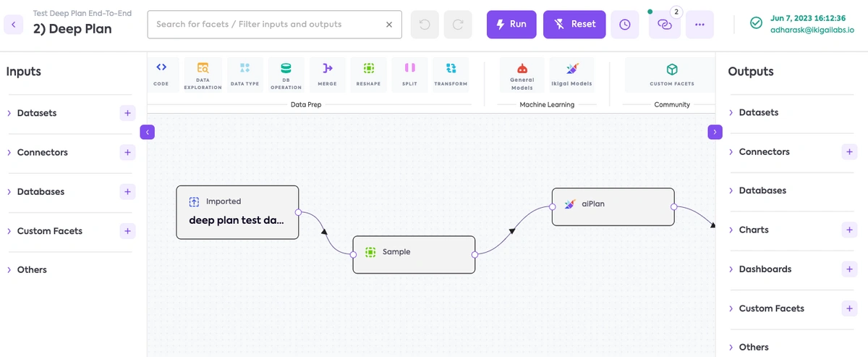The image size is (868, 357).
Task: Expand Charts in the Outputs panel
Action: coord(753,230)
